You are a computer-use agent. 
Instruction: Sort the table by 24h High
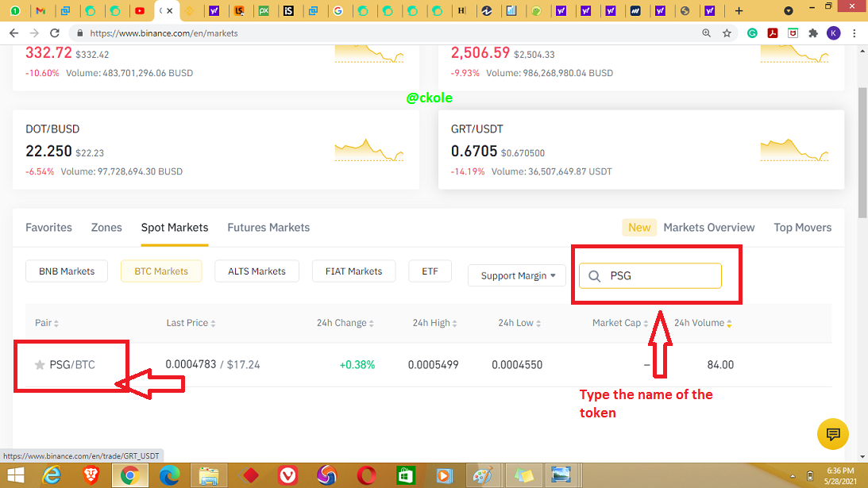tap(434, 323)
